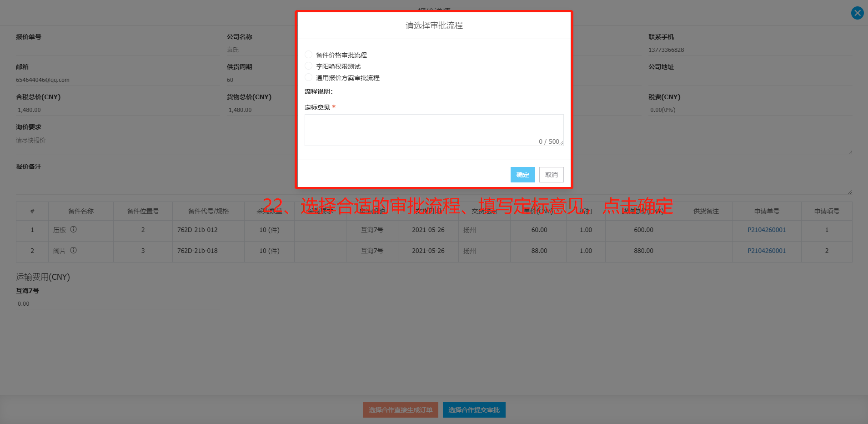Screen dimensions: 868x424
Task: Click the 备件名称 column header
Action: click(81, 211)
